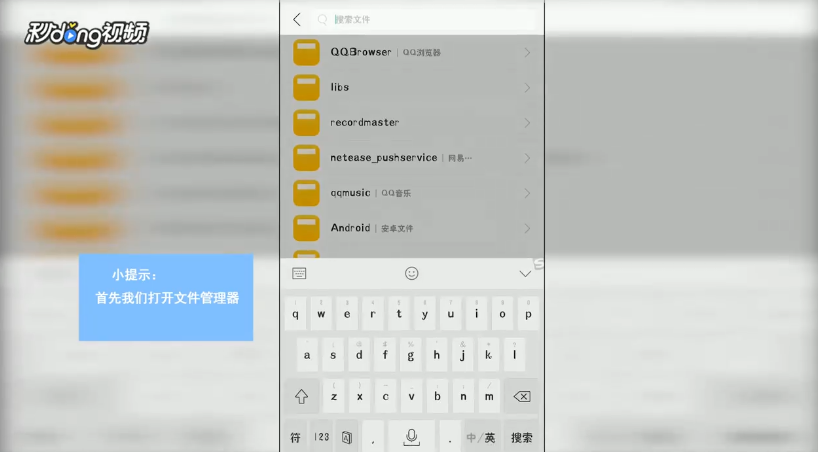This screenshot has height=452, width=818.
Task: Tap the z key
Action: 334,396
